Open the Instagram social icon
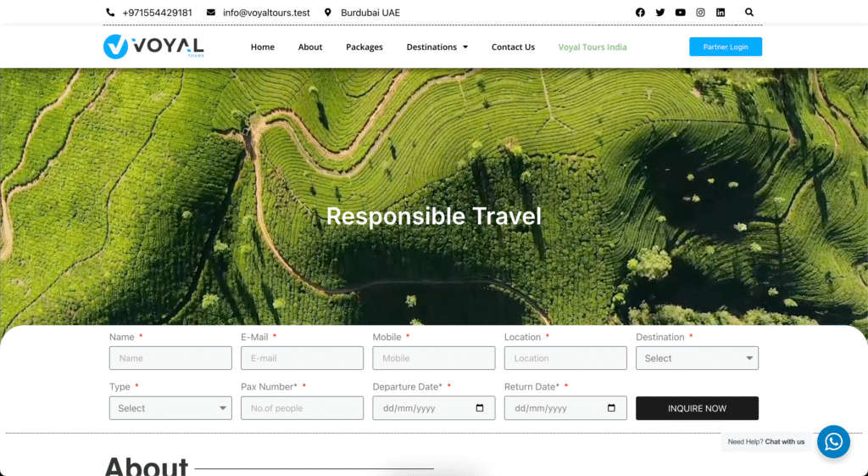 700,13
